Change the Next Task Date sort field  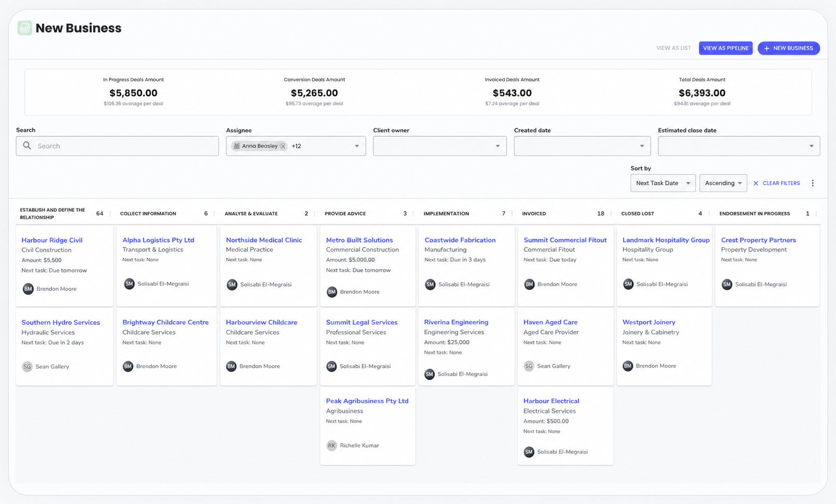pos(663,183)
